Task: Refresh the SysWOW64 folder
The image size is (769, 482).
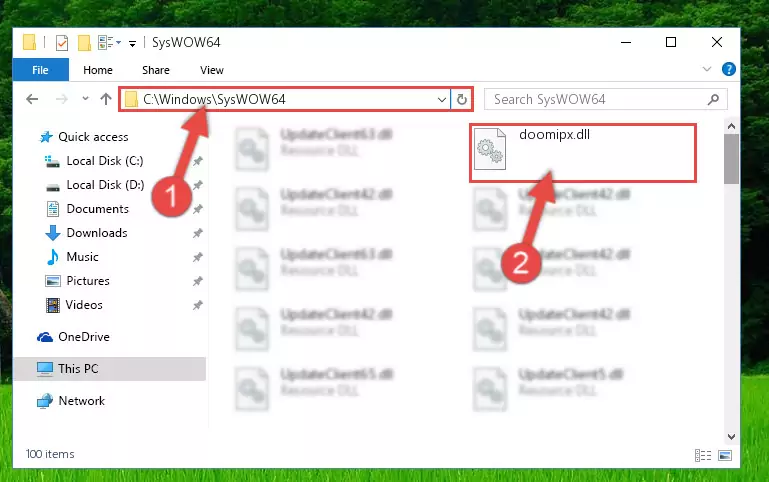Action: coord(461,100)
